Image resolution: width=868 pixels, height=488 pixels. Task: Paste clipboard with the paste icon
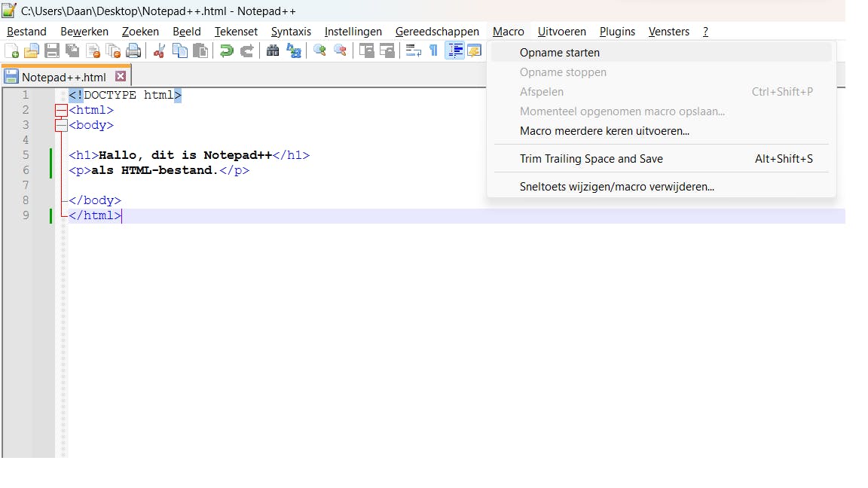click(x=200, y=51)
